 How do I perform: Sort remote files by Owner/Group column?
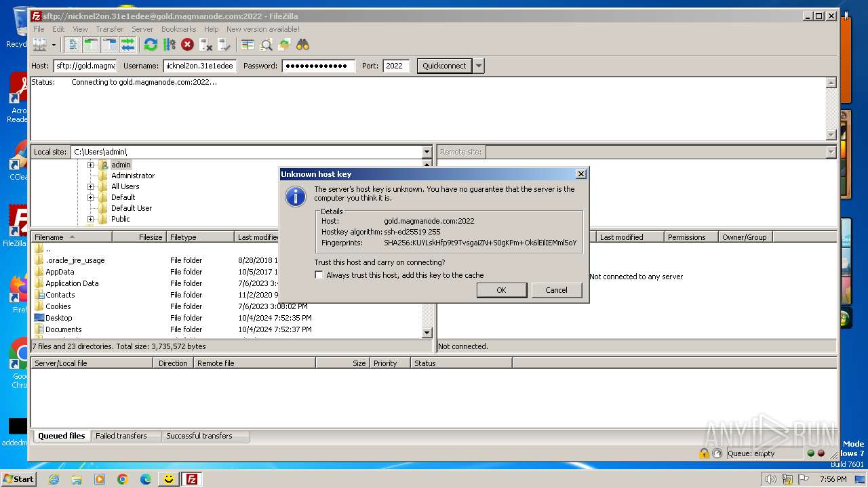(x=745, y=237)
